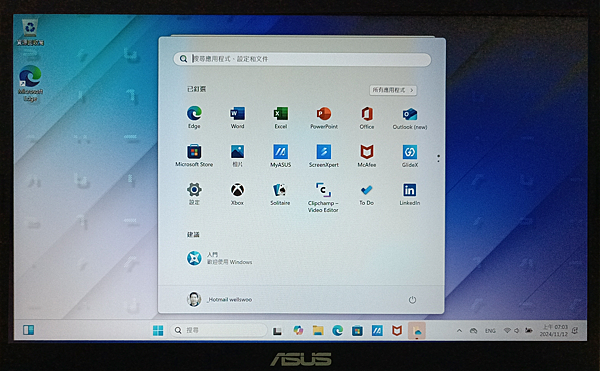Open Outlook (new) pinned app
Viewport: 600px width, 371px height.
point(410,117)
